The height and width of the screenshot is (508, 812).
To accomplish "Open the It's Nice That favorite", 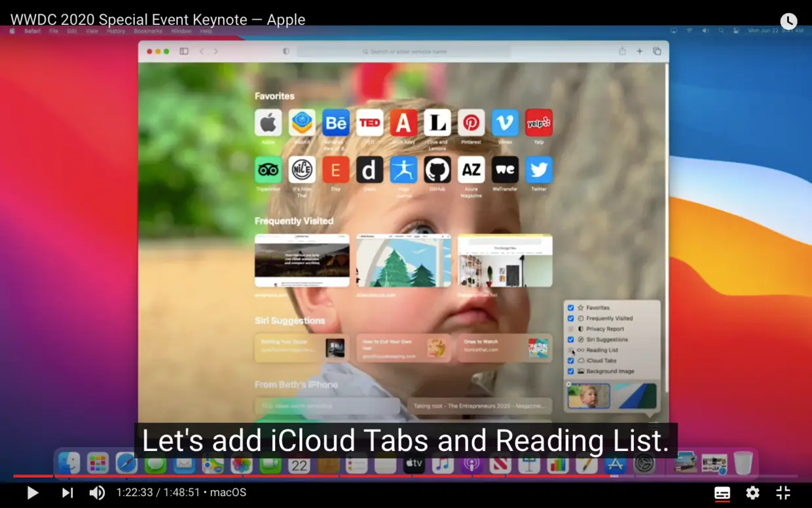I will (302, 170).
